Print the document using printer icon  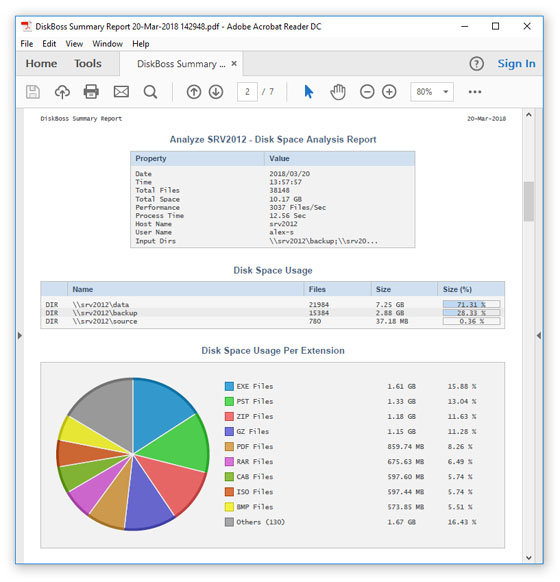91,92
